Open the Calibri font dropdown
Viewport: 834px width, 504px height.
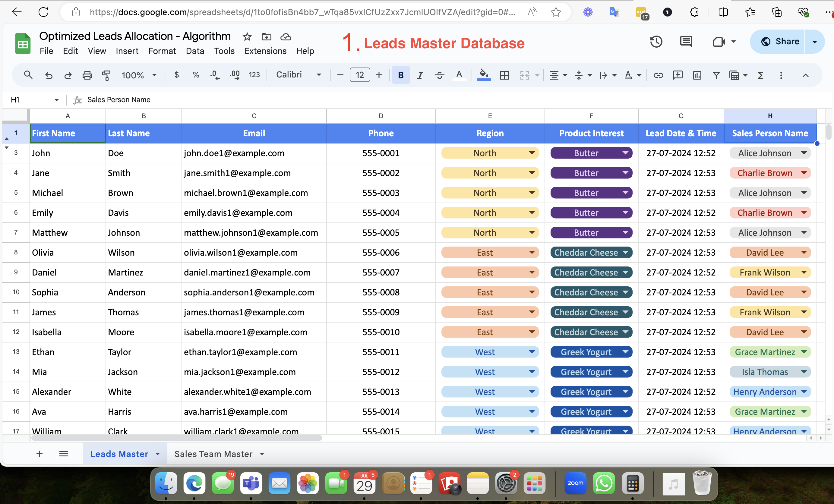coord(299,75)
